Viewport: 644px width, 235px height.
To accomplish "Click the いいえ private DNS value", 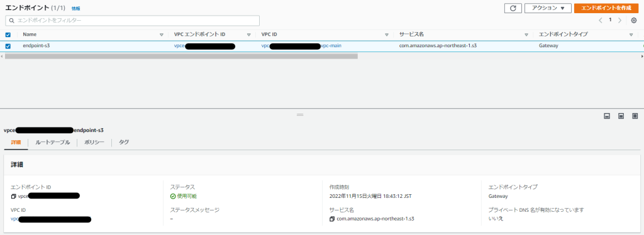I will pyautogui.click(x=496, y=219).
